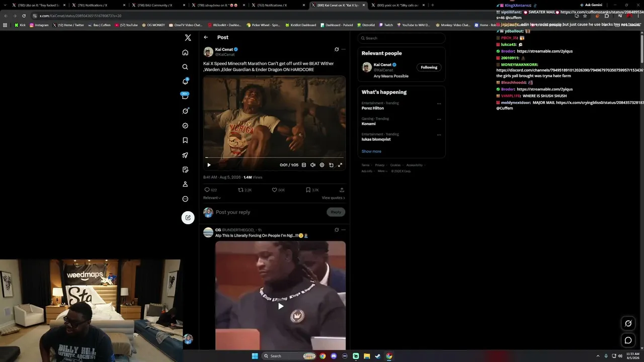Go back from the Post view

206,37
